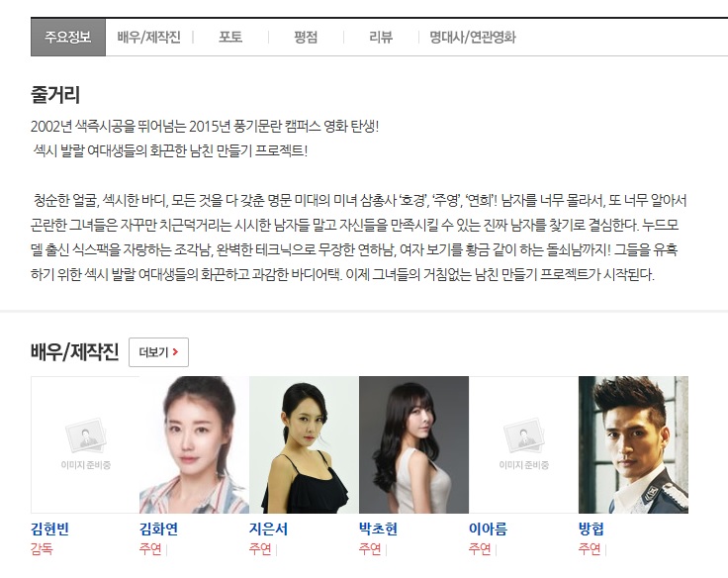728x578 pixels.
Task: Click 김현빈 placeholder image icon
Action: (86, 435)
